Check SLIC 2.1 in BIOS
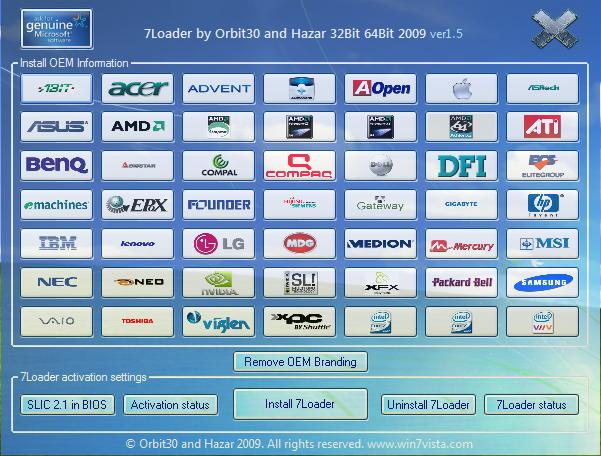 click(x=67, y=405)
